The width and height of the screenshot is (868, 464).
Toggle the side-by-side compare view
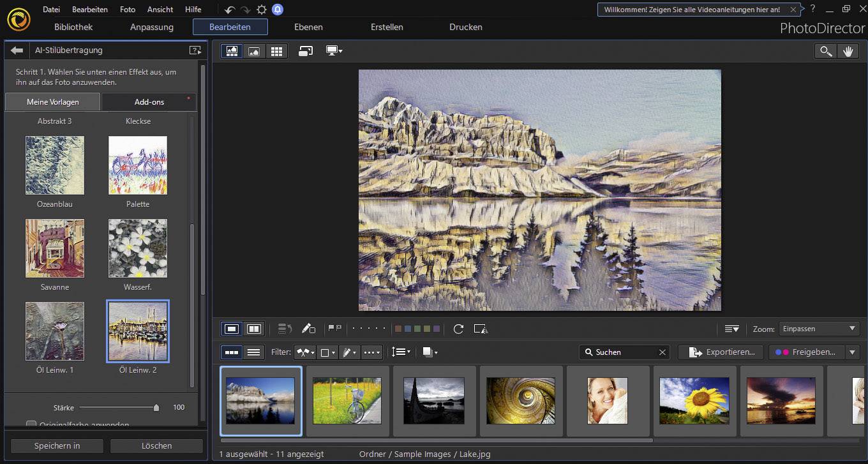pyautogui.click(x=253, y=329)
